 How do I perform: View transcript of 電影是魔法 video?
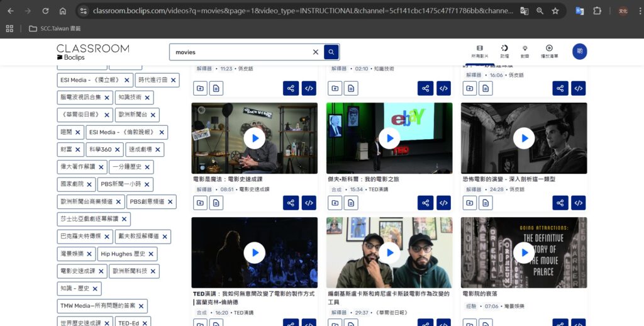(x=216, y=203)
